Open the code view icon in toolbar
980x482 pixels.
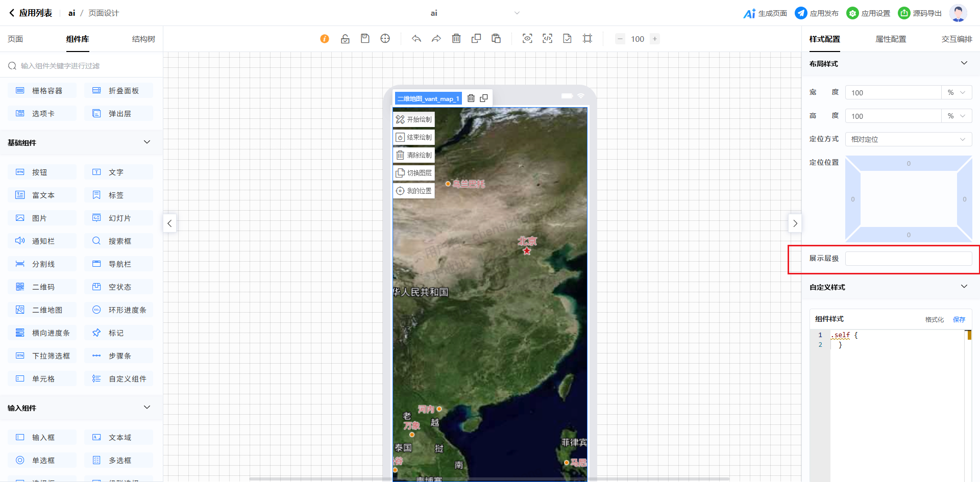[547, 39]
